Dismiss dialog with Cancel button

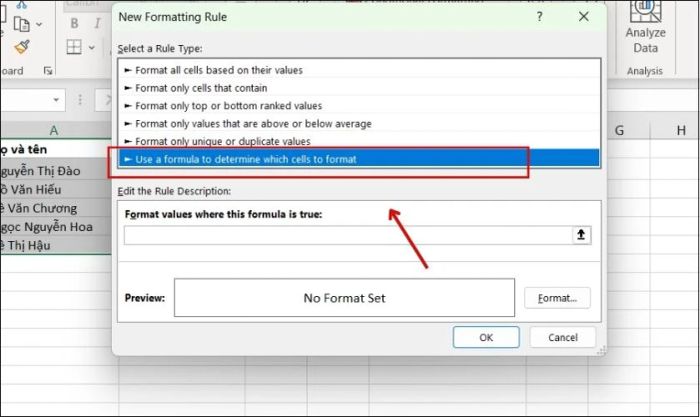(x=562, y=337)
